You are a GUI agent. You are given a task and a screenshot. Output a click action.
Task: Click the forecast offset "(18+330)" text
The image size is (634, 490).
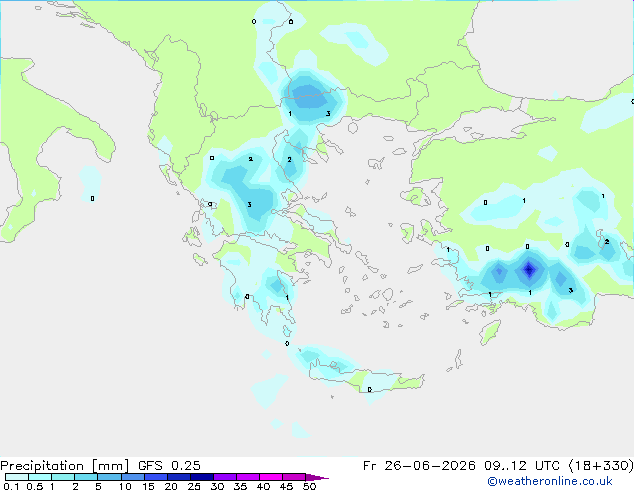click(x=601, y=466)
